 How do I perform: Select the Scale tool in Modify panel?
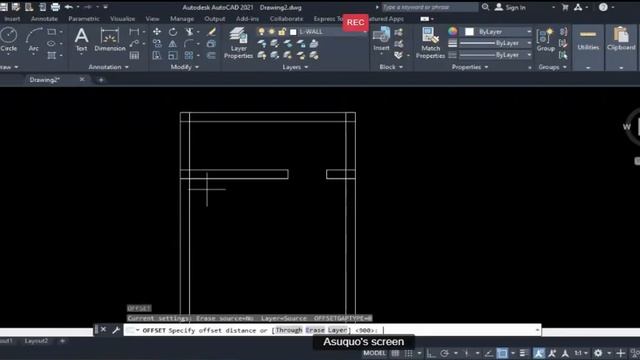coord(173,55)
